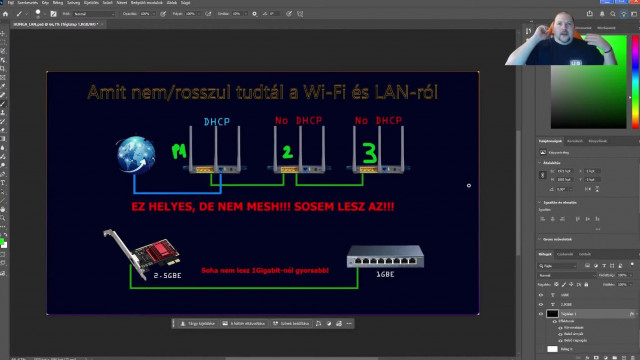Select the Frame tool

pos(3,77)
